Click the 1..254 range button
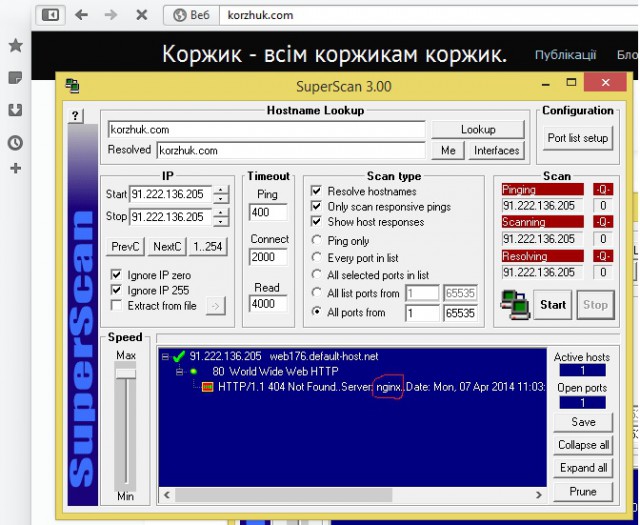The height and width of the screenshot is (525, 640). (208, 247)
